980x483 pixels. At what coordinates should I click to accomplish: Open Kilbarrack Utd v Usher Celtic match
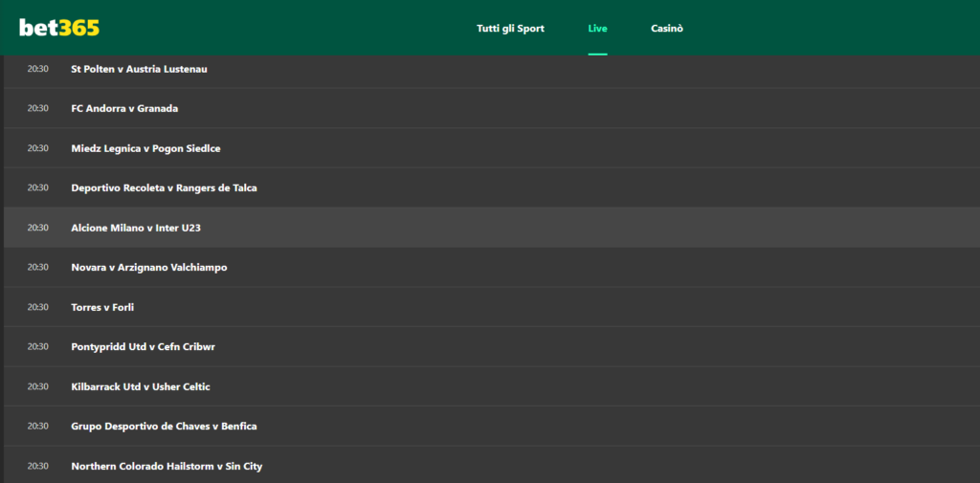(140, 386)
